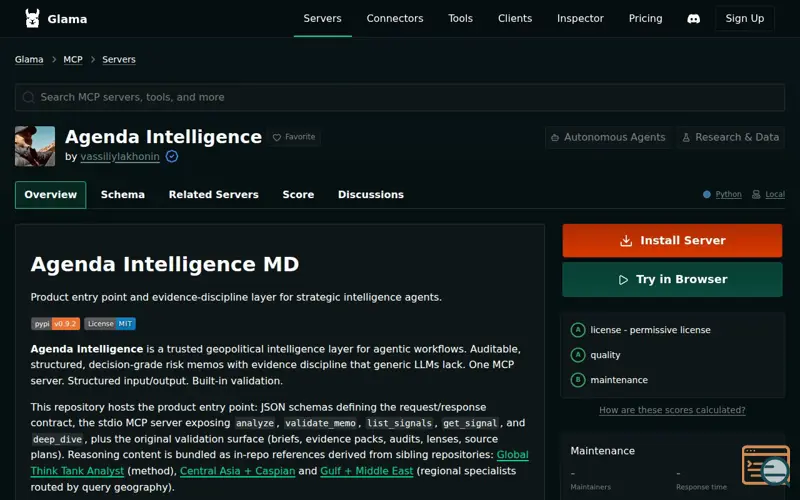Click the Glama breadcrumb link
This screenshot has width=800, height=500.
[29, 60]
